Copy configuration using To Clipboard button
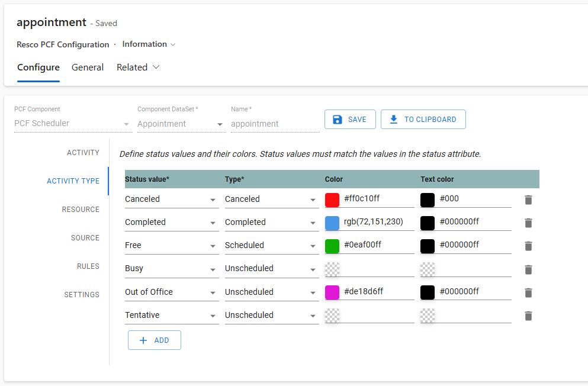The height and width of the screenshot is (386, 588). (423, 120)
